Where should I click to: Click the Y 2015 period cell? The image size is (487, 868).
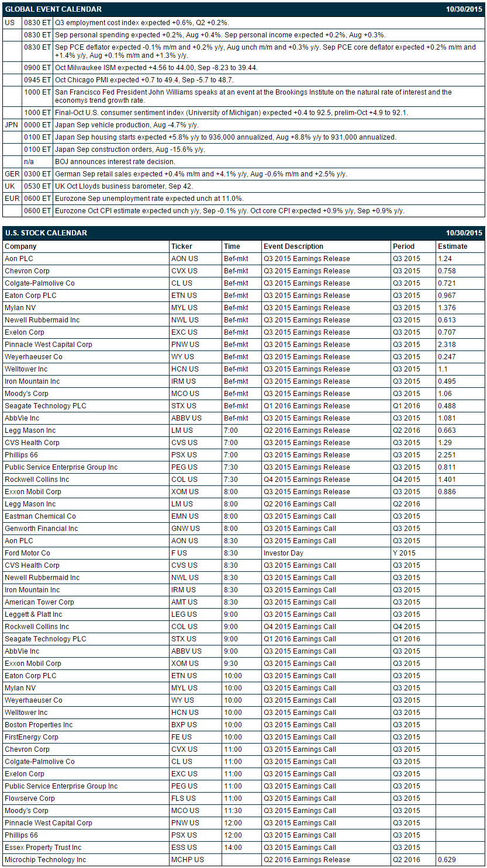pyautogui.click(x=404, y=553)
